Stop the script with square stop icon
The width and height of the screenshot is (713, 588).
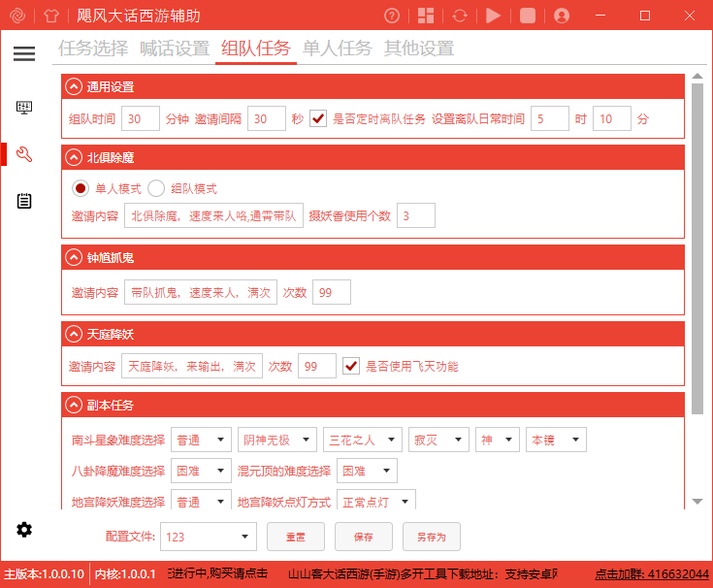pos(528,16)
